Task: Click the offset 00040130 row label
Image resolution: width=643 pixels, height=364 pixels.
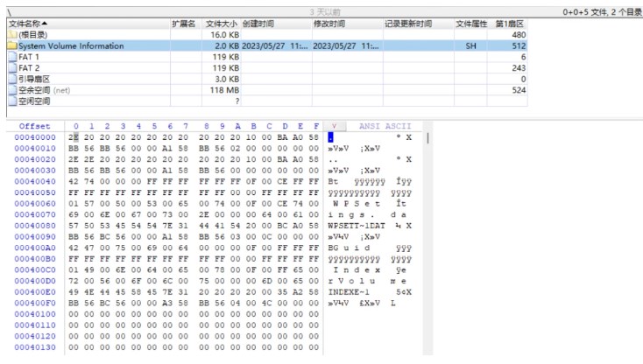Action: point(35,347)
